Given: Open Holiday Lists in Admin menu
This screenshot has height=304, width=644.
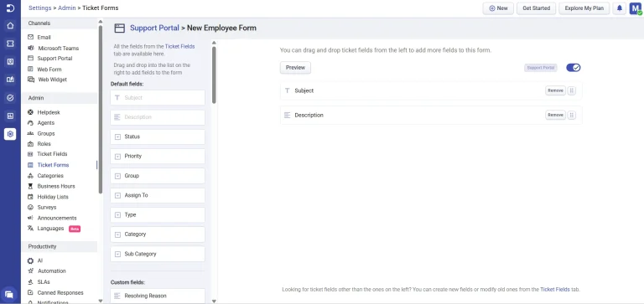Looking at the screenshot, I should tap(53, 197).
